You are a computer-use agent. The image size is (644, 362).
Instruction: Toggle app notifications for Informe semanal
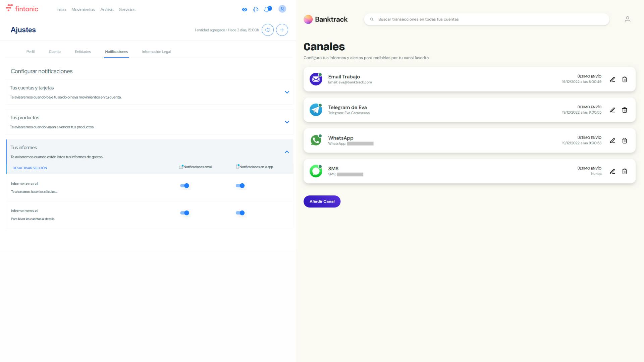tap(240, 186)
